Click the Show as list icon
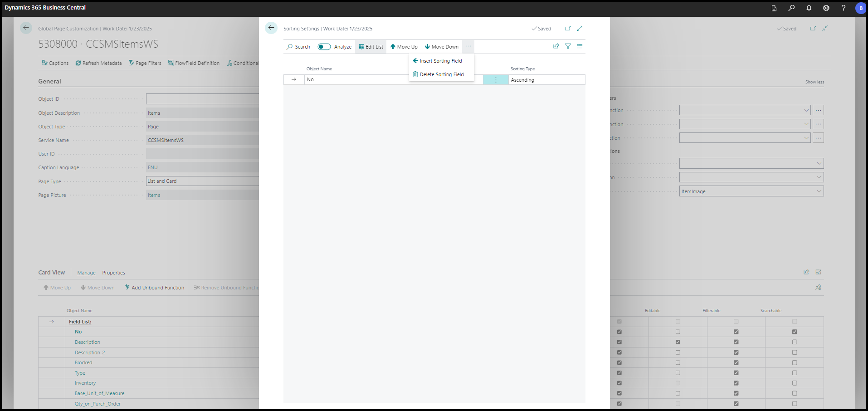 pos(580,46)
